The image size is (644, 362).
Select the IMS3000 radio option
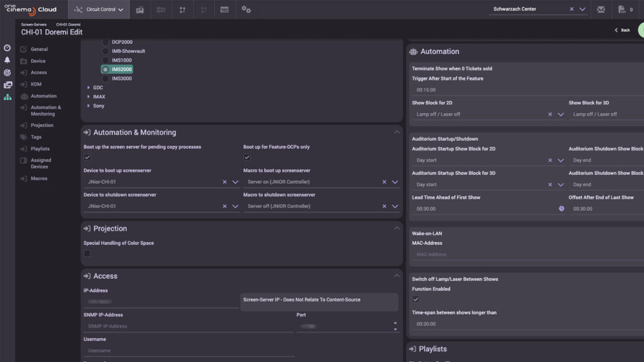coord(106,79)
